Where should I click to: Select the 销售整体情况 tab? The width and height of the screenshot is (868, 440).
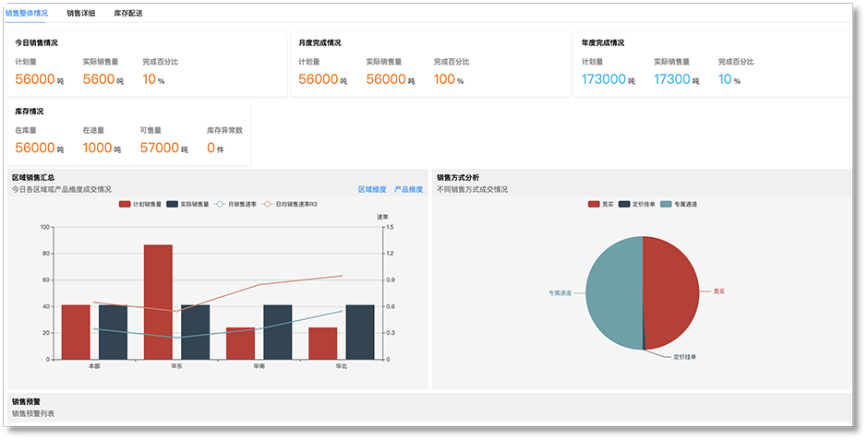[27, 14]
